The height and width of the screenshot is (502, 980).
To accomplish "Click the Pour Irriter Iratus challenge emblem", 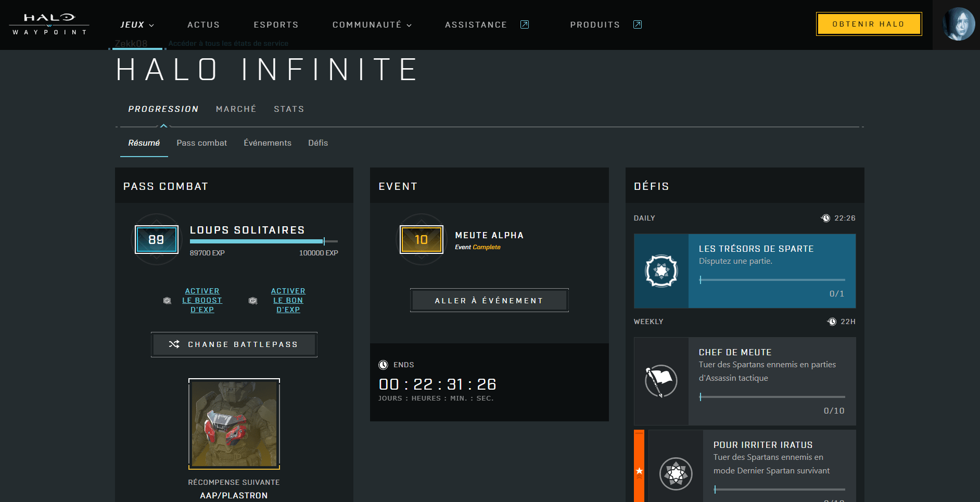I will pyautogui.click(x=676, y=473).
